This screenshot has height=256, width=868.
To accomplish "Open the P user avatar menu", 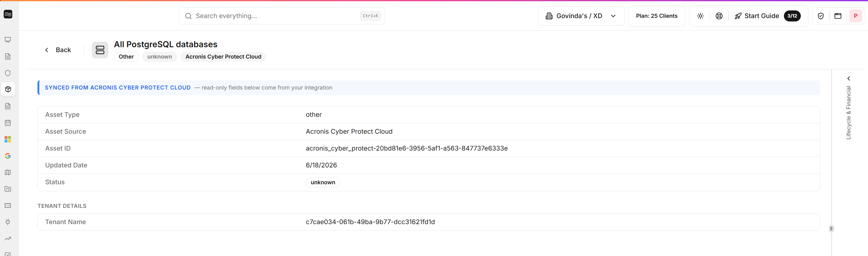I will pyautogui.click(x=855, y=16).
